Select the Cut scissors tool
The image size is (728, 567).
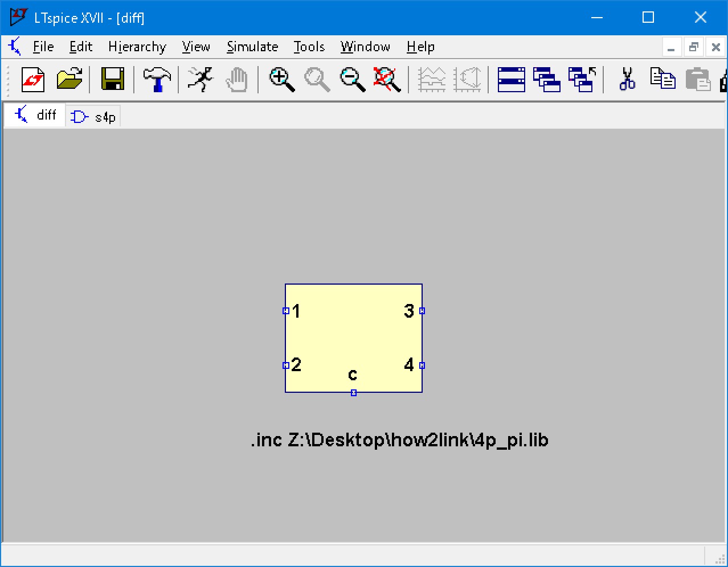(x=627, y=79)
